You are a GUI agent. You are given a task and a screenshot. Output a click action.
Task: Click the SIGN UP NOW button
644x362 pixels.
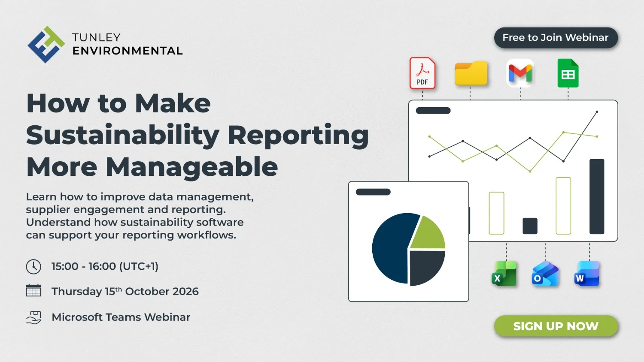point(556,326)
